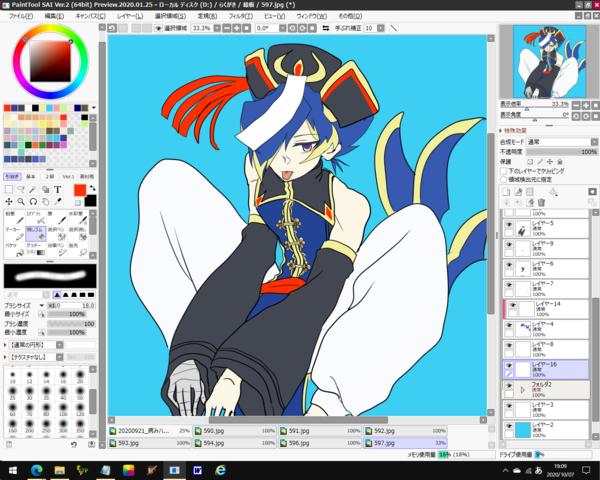
Task: Click the red foreground color swatch
Action: (80, 190)
